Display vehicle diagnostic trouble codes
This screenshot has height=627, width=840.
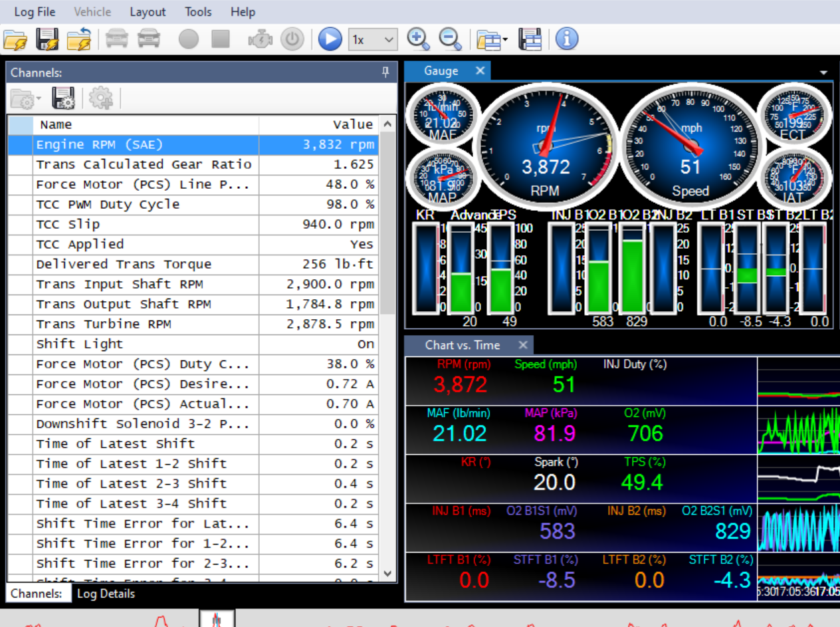[x=260, y=39]
